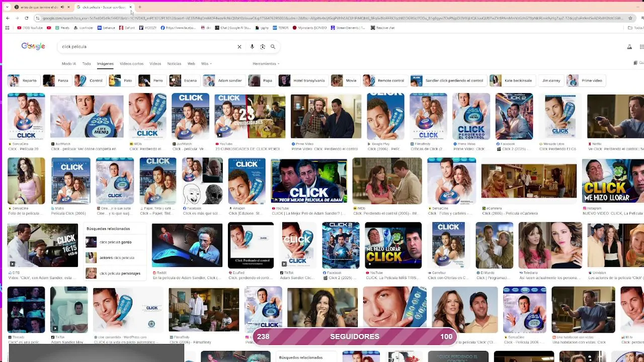The height and width of the screenshot is (362, 644).
Task: Open the DaFont bookmark
Action: [x=127, y=28]
